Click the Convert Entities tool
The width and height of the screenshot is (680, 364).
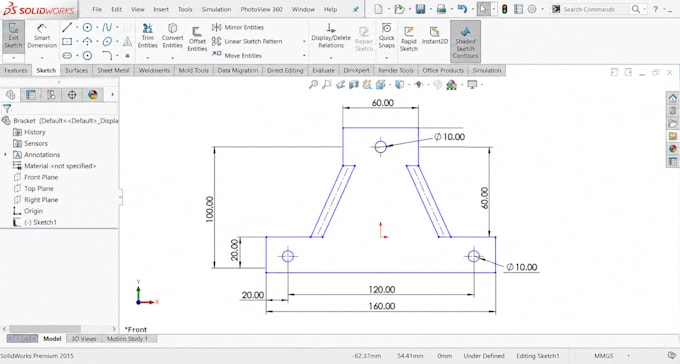point(173,36)
